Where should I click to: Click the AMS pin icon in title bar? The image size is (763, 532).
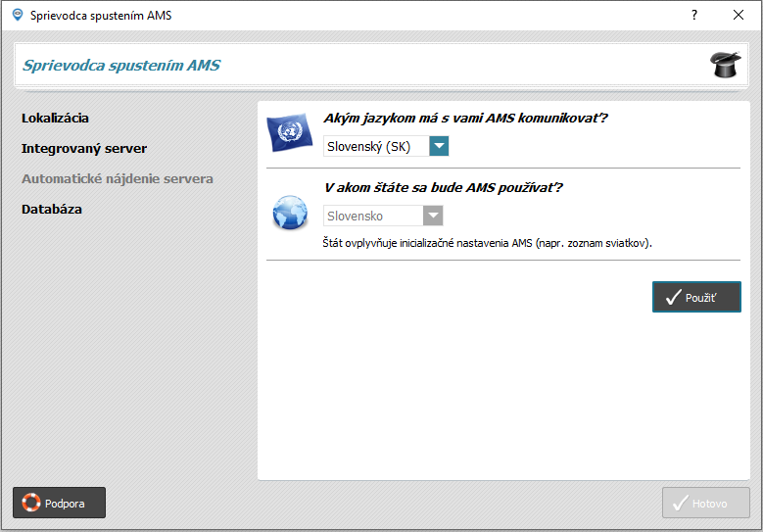tap(18, 15)
